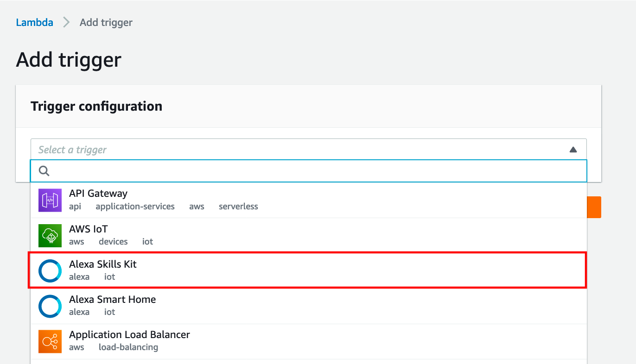Click the Add trigger breadcrumb text
The height and width of the screenshot is (364, 636).
(106, 22)
